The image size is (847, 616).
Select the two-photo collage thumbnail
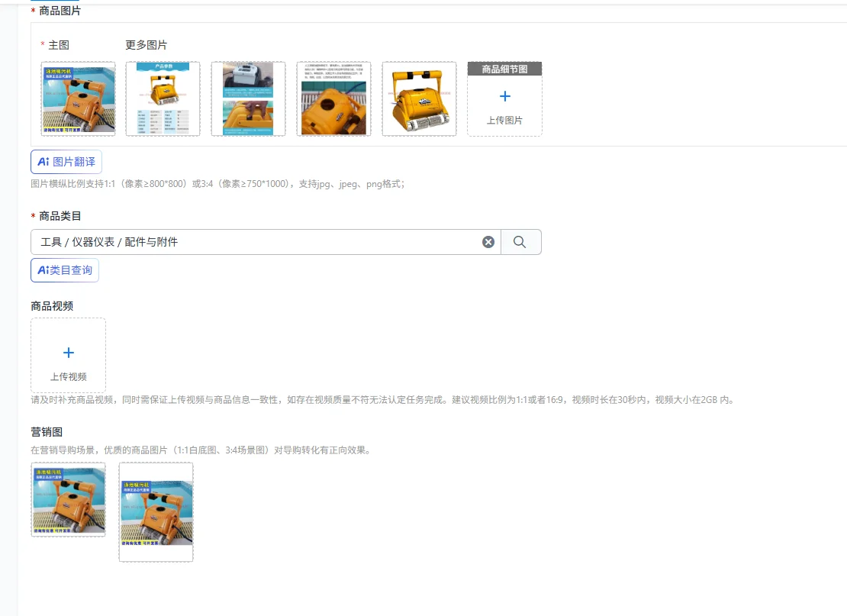tap(249, 99)
